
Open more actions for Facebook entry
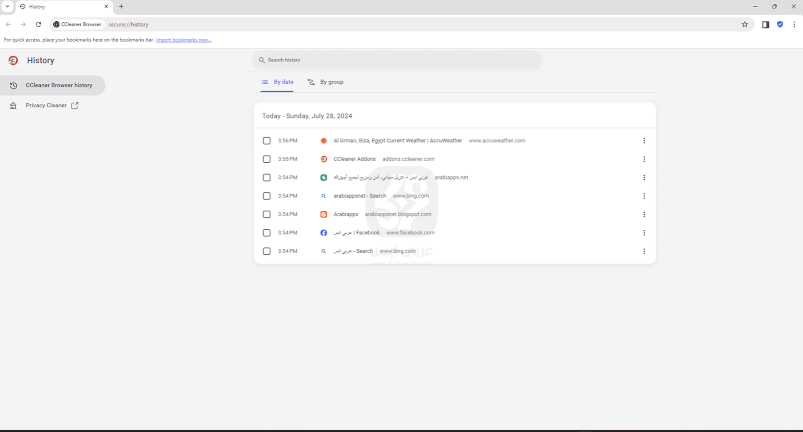pos(644,233)
